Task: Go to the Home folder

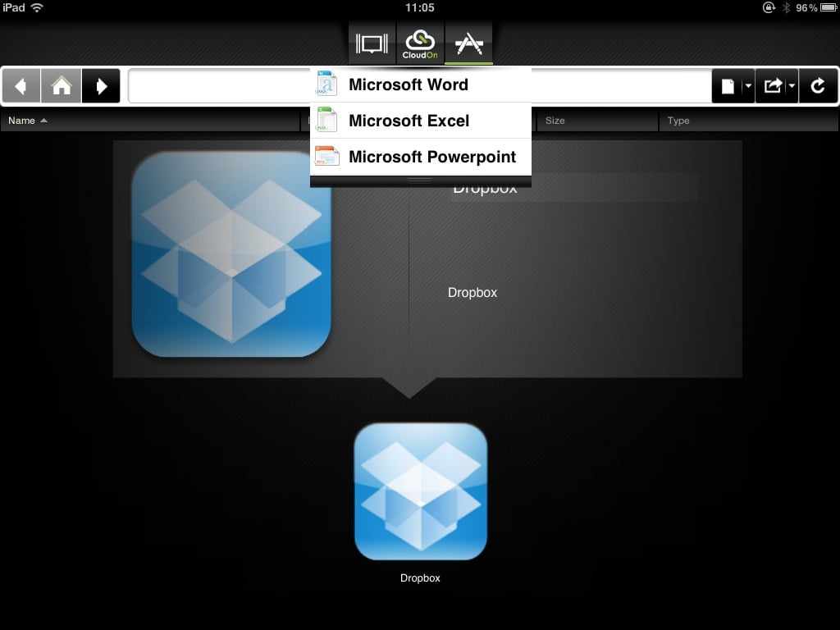Action: 61,85
